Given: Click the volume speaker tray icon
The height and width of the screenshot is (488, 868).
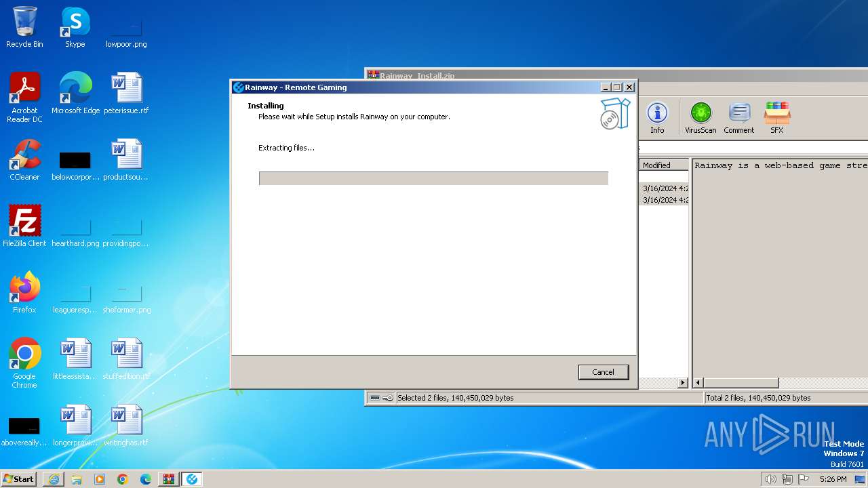Looking at the screenshot, I should click(x=770, y=479).
